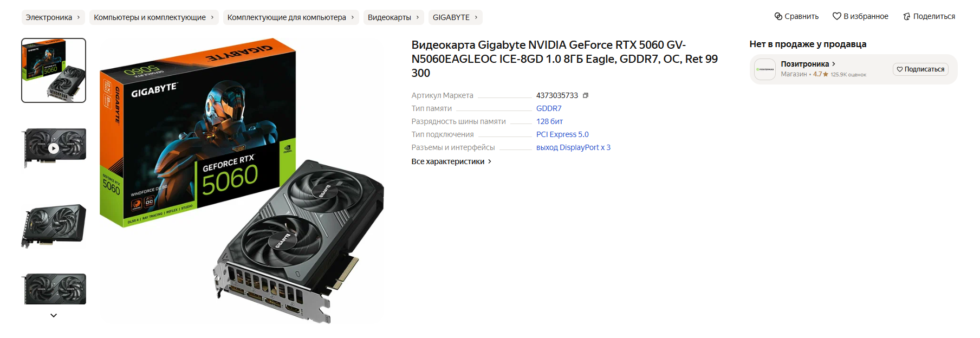Add to favorites via heart icon
This screenshot has height=338, width=980.
(836, 16)
